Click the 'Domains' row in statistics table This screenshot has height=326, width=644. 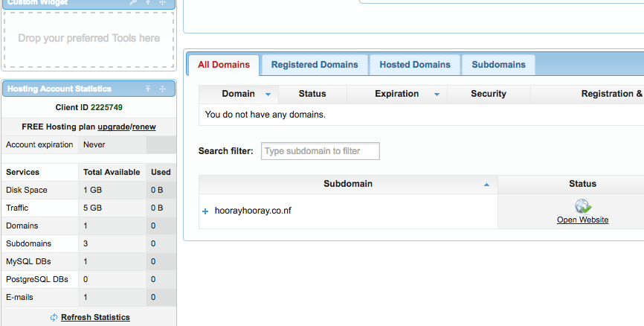pyautogui.click(x=89, y=226)
